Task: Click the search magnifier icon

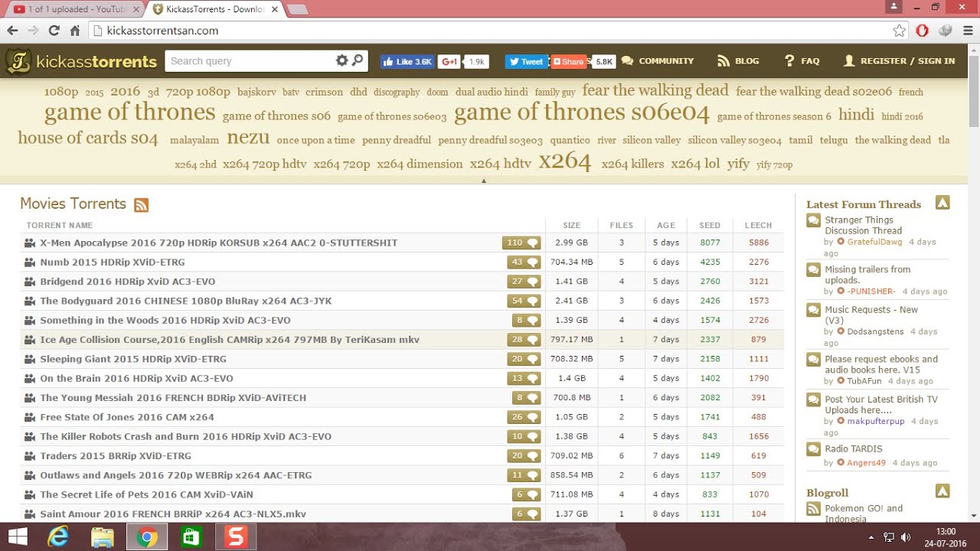Action: [358, 60]
